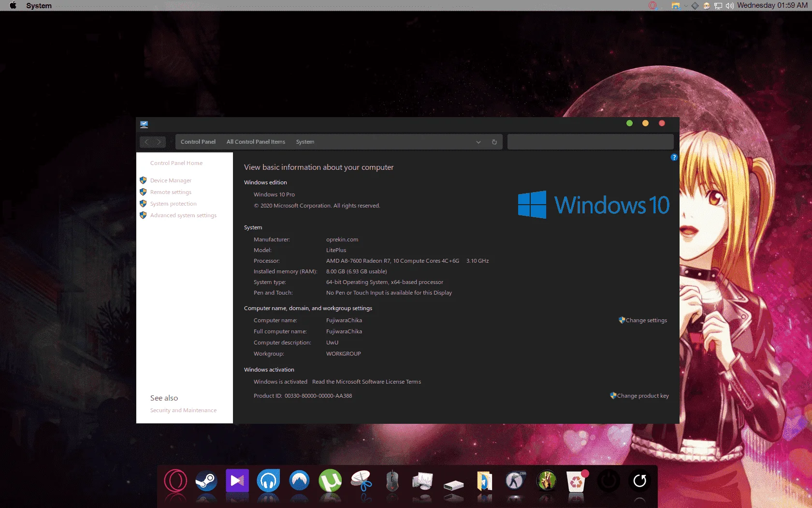Click the 8.00 GB installed memory value
The width and height of the screenshot is (812, 508).
(x=356, y=271)
